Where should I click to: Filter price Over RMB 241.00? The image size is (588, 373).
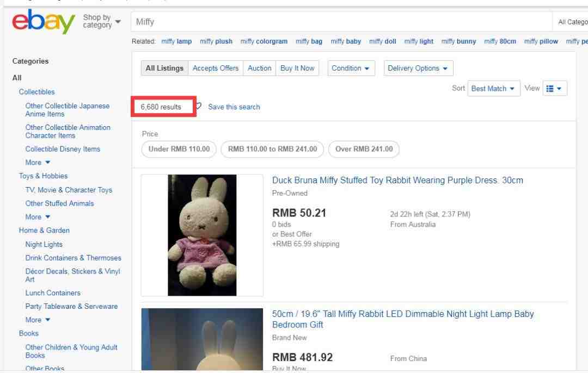364,149
